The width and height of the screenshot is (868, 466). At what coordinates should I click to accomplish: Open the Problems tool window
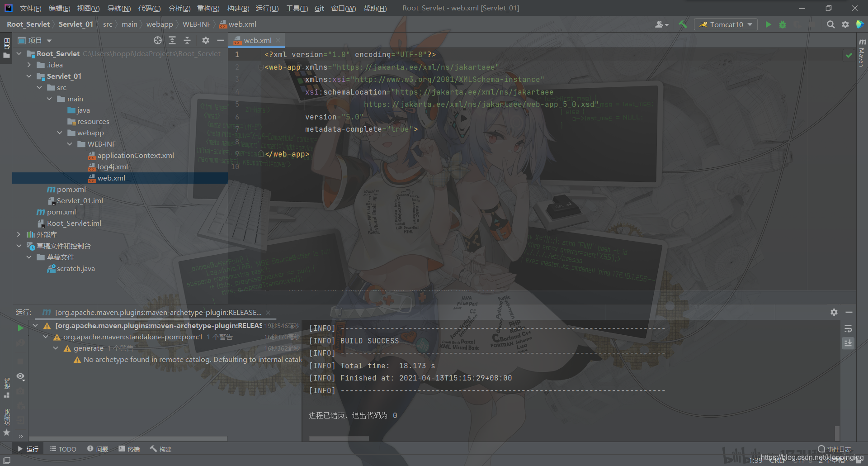(x=98, y=449)
